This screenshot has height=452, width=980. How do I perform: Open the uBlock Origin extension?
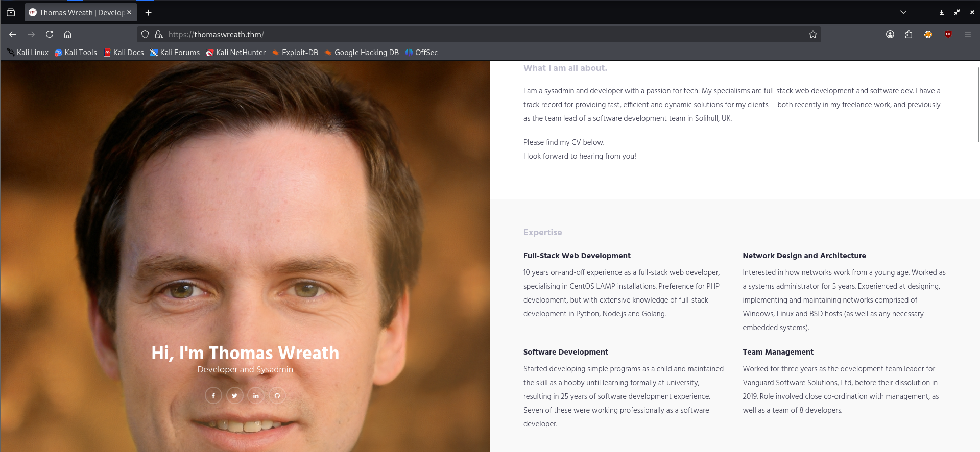pyautogui.click(x=948, y=34)
